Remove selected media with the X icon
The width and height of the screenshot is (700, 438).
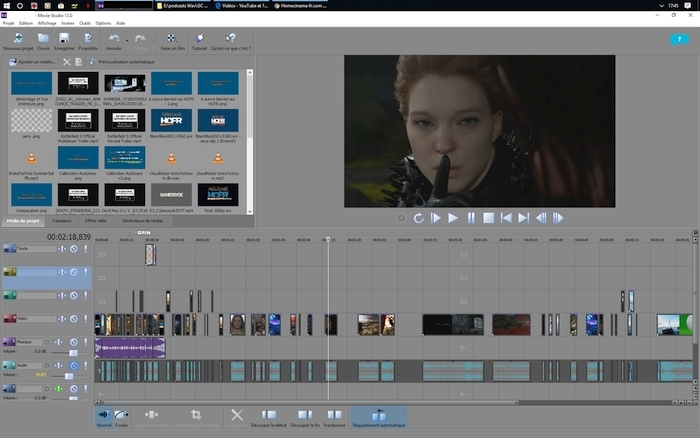tap(67, 62)
